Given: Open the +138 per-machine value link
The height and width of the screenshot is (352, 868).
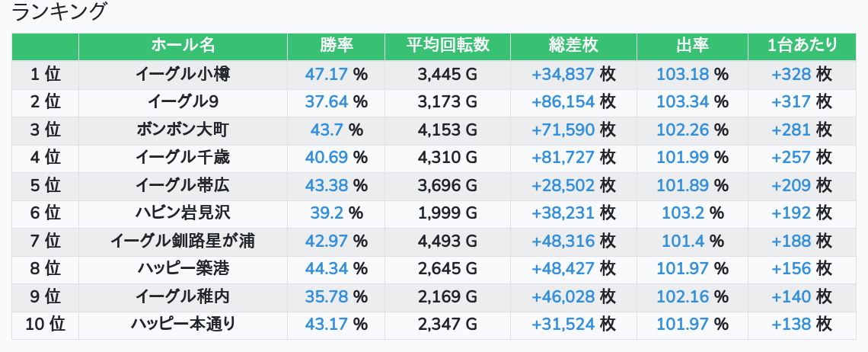Looking at the screenshot, I should (791, 325).
